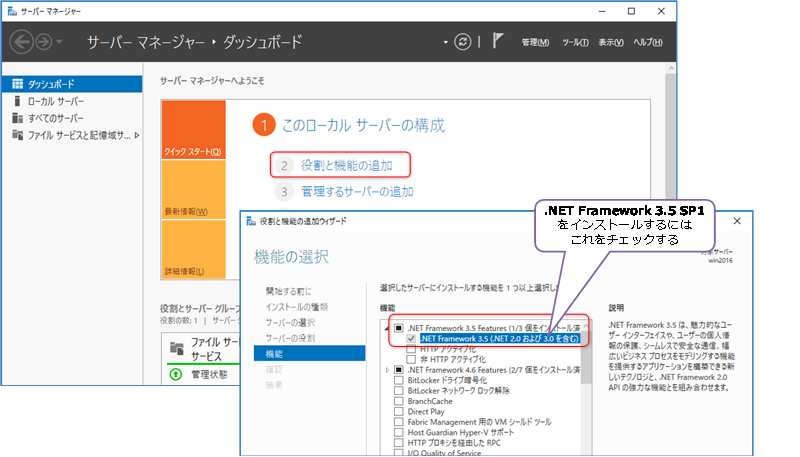The height and width of the screenshot is (457, 800).
Task: Click the dashboard grid icon in the sidebar
Action: [x=17, y=84]
